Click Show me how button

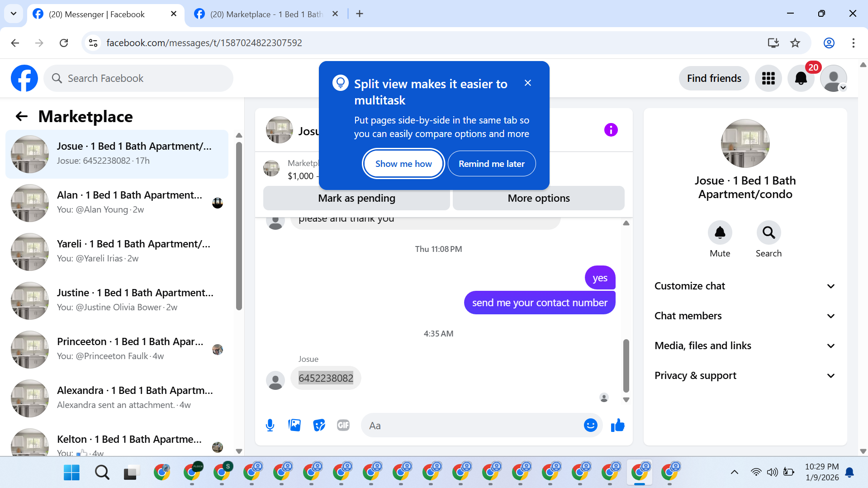403,164
